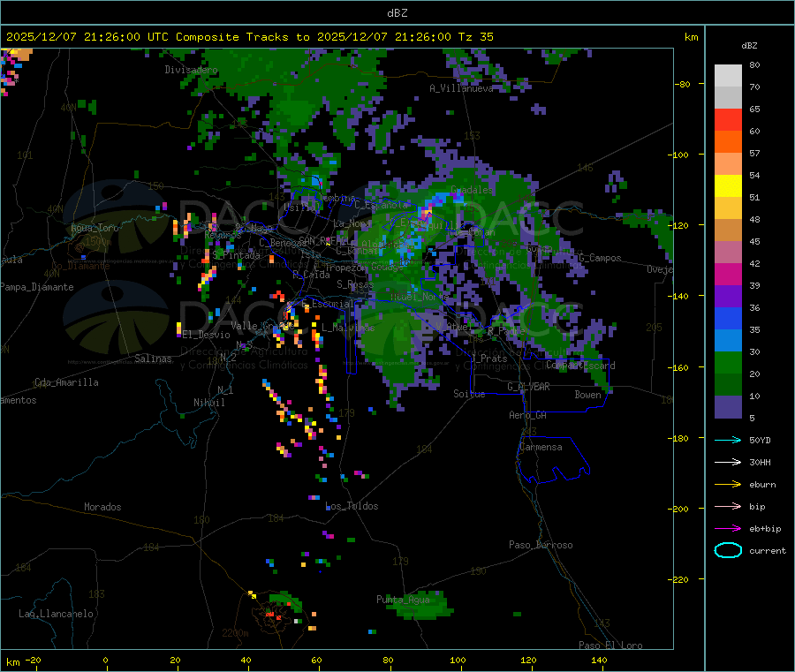The image size is (795, 672).
Task: Click the 'J_Prats' map label
Action: [x=489, y=359]
